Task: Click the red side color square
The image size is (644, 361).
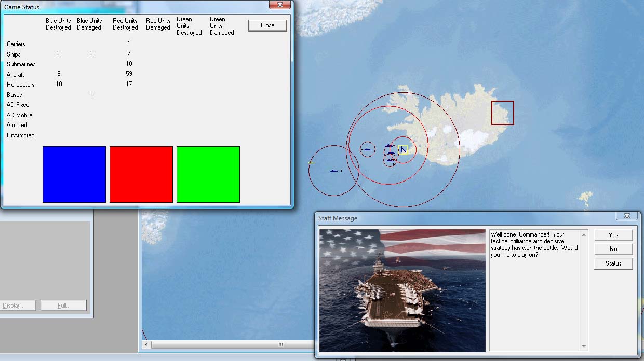Action: pyautogui.click(x=141, y=174)
